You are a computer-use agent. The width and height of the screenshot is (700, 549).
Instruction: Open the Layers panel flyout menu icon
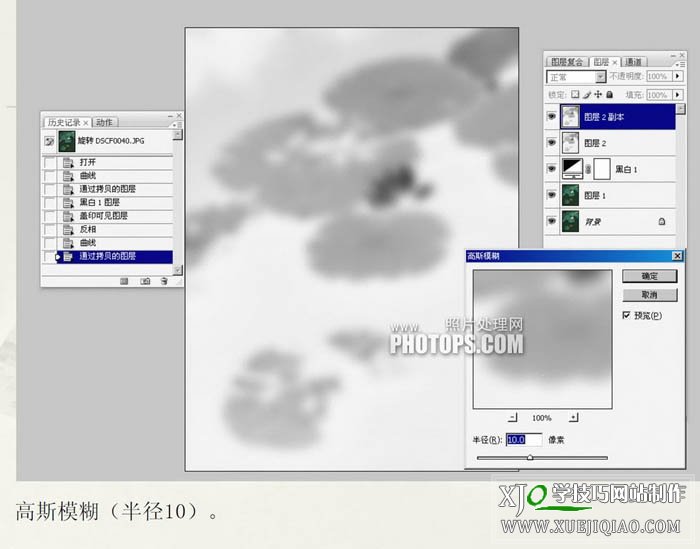click(x=681, y=64)
